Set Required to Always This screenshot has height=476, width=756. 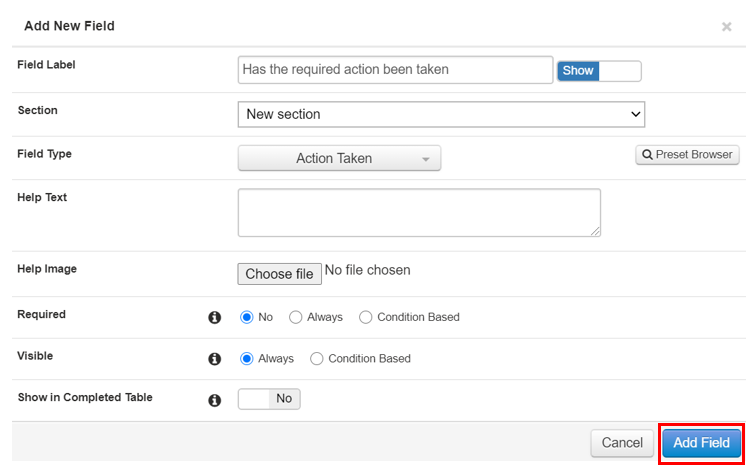(x=296, y=317)
